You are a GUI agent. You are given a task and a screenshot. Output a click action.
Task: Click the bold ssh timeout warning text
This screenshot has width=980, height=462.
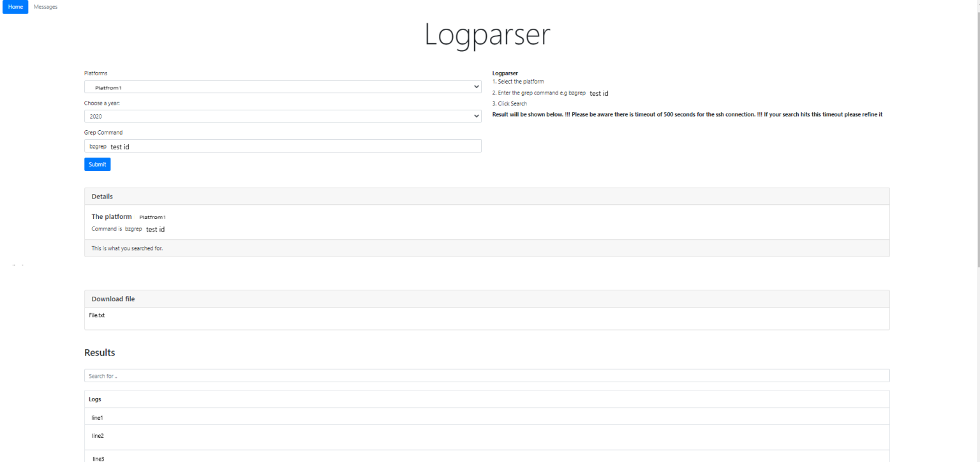pyautogui.click(x=687, y=114)
